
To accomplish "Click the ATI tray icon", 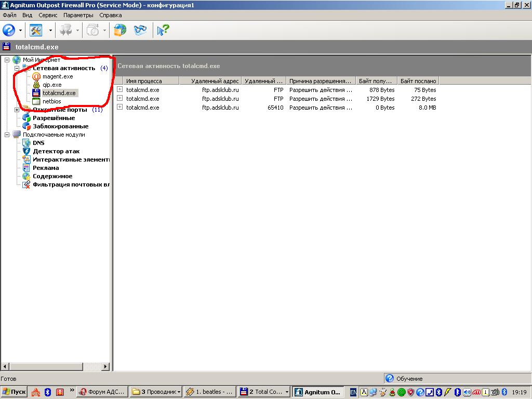I will [476, 392].
